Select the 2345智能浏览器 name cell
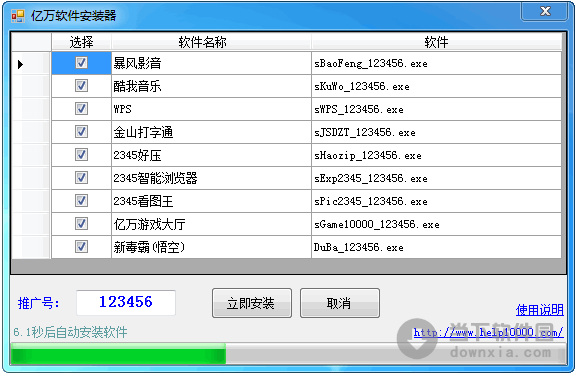 [x=211, y=178]
